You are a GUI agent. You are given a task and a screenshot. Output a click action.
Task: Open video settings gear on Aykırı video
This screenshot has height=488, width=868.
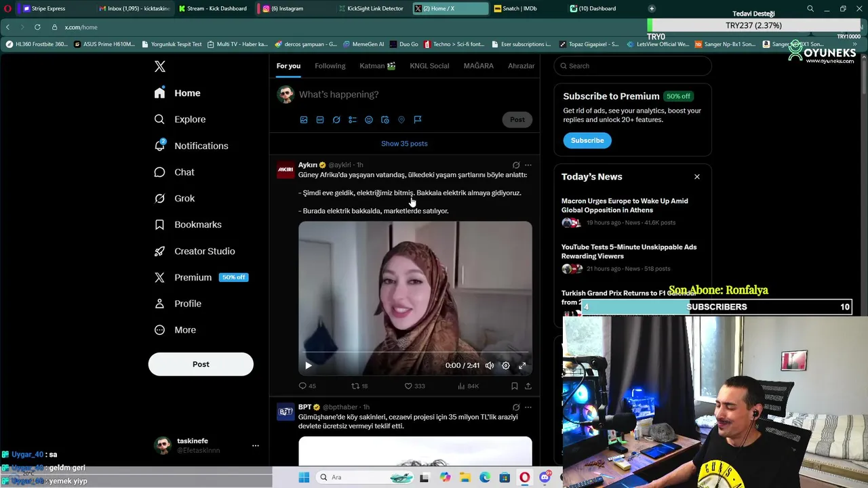[x=506, y=365]
